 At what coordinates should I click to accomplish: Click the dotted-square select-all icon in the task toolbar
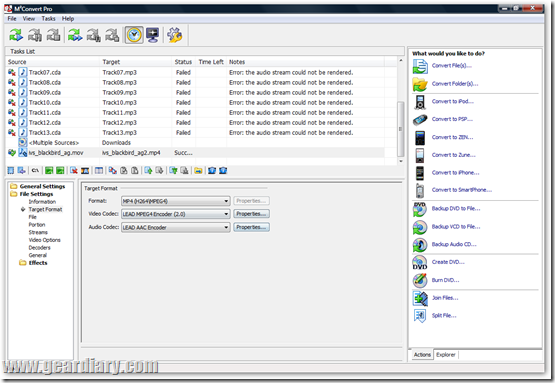click(11, 171)
